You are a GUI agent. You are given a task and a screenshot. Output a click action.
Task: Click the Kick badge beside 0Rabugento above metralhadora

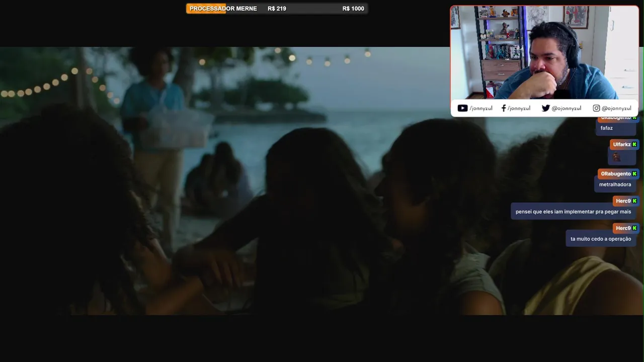(x=634, y=173)
